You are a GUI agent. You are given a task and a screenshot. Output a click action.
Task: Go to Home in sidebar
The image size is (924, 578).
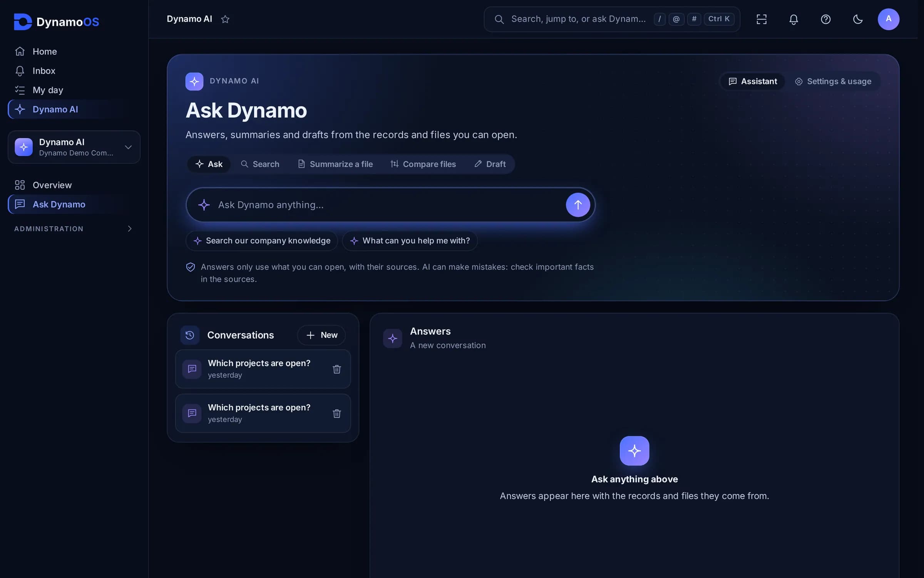74,51
